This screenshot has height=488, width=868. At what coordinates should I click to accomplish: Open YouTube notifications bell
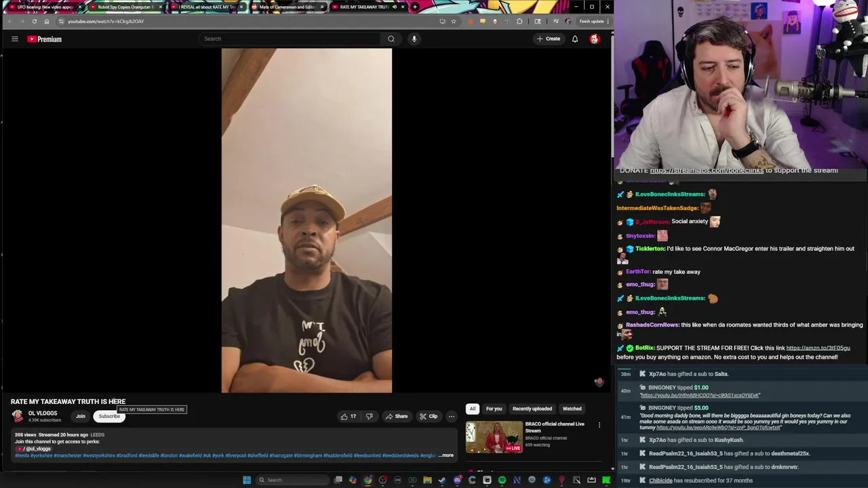pos(574,39)
